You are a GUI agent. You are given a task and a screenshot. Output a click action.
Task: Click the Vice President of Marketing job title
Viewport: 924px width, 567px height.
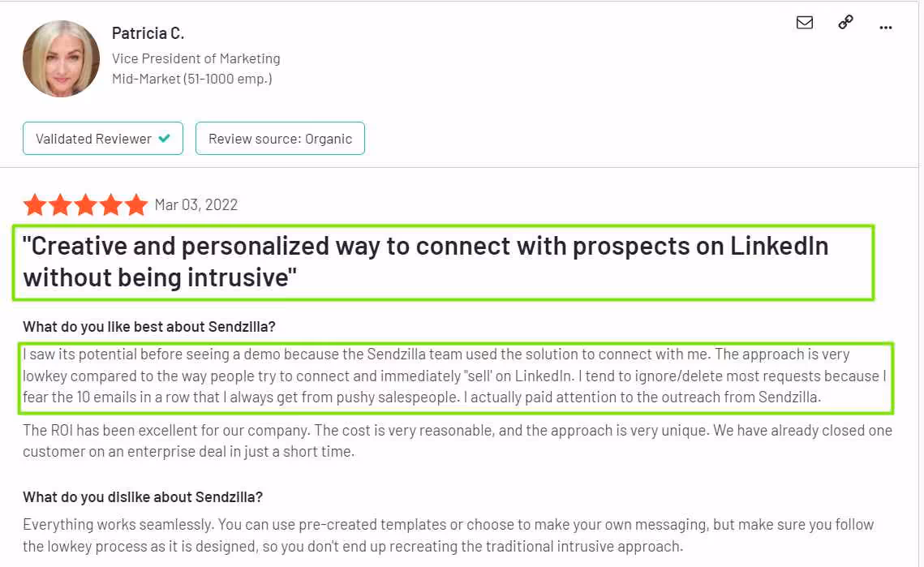click(196, 58)
